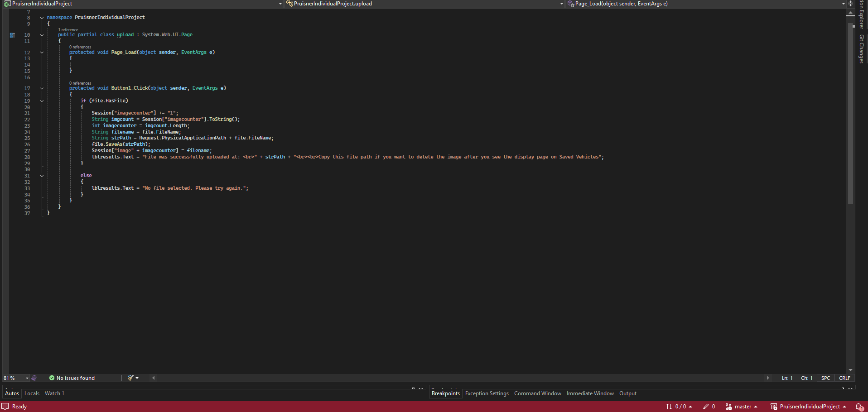Open the 81 % zoom level dropdown
Image resolution: width=868 pixels, height=412 pixels.
(16, 378)
